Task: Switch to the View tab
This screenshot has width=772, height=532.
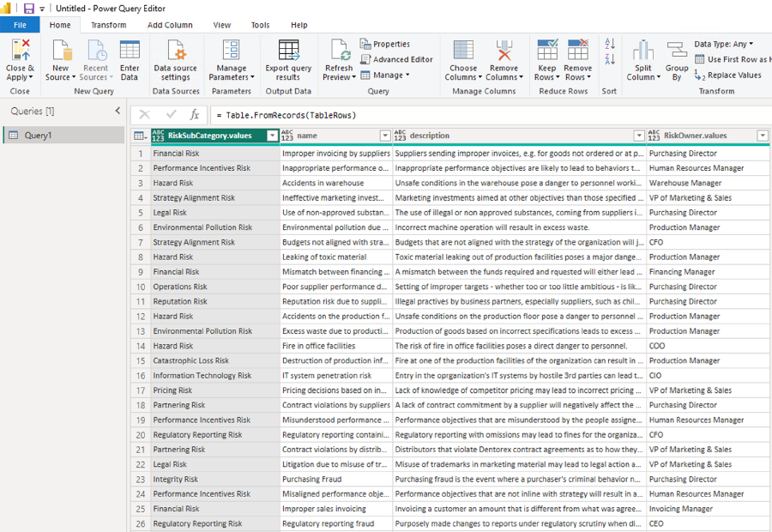Action: pos(221,25)
